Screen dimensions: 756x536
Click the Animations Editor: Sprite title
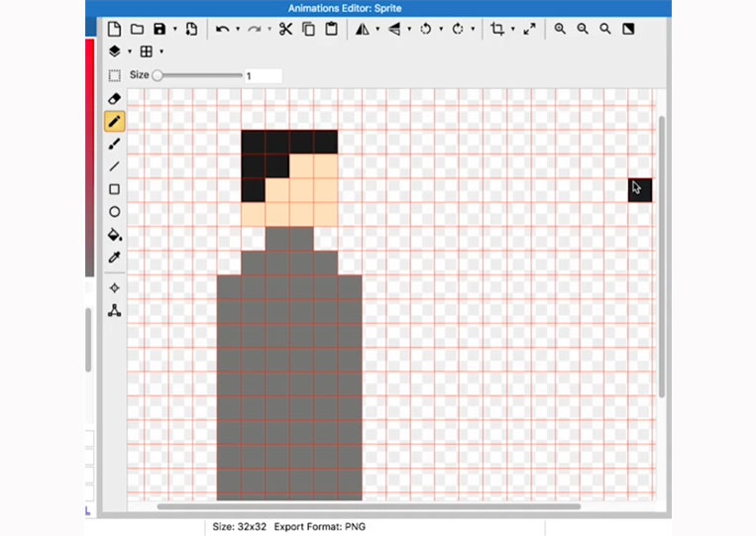[x=345, y=8]
